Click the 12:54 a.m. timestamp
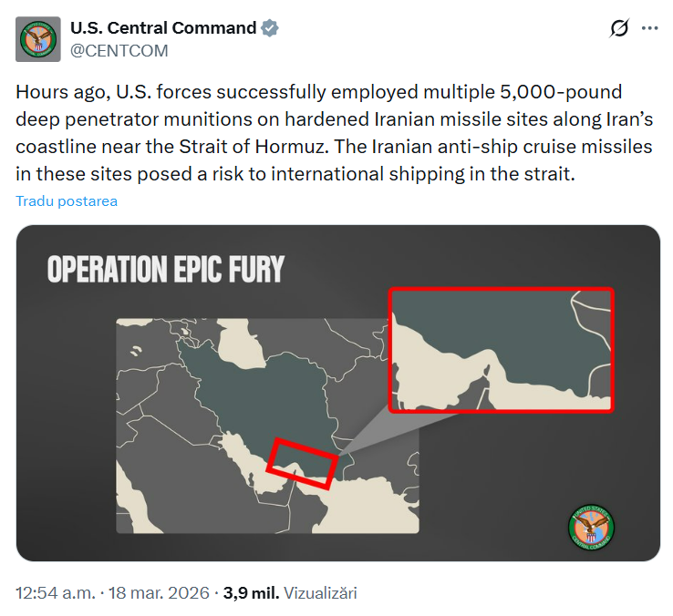 tap(55, 593)
